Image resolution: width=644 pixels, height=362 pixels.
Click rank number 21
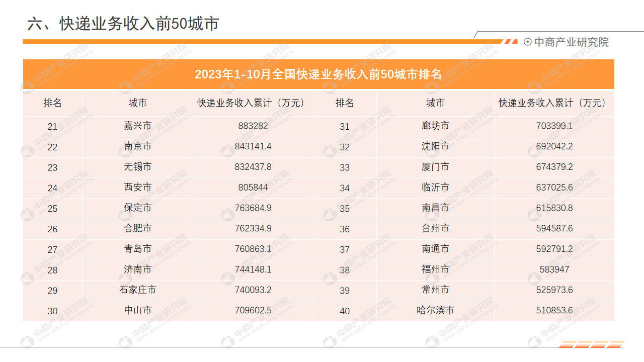pyautogui.click(x=53, y=127)
